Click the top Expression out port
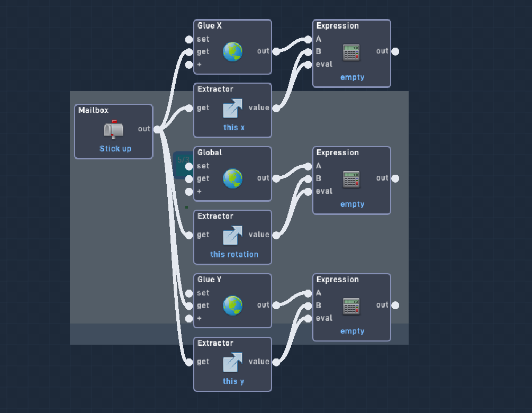The height and width of the screenshot is (413, 532). (x=395, y=51)
